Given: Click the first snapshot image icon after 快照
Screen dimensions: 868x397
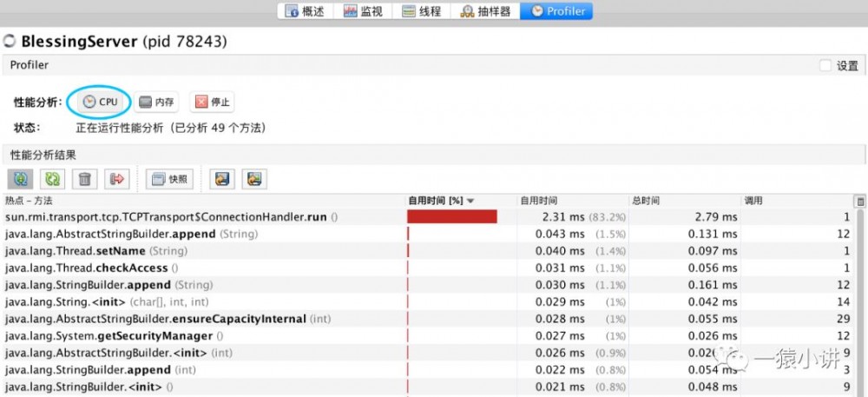Looking at the screenshot, I should pos(222,179).
